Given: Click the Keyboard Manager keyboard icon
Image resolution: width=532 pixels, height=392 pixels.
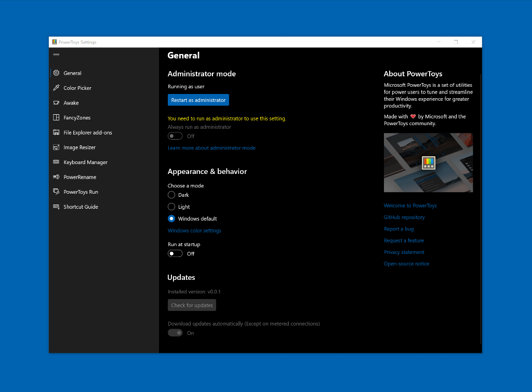Looking at the screenshot, I should click(x=56, y=162).
